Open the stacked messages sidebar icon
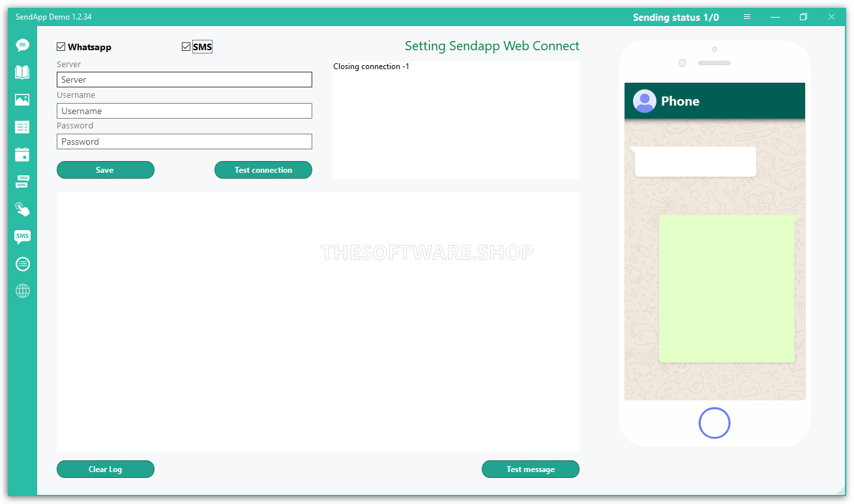The width and height of the screenshot is (854, 504). click(22, 182)
